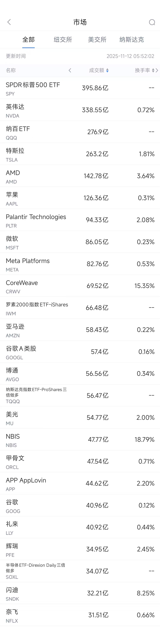Select the CoreWeave CRWV row
The width and height of the screenshot is (160, 644).
80,286
